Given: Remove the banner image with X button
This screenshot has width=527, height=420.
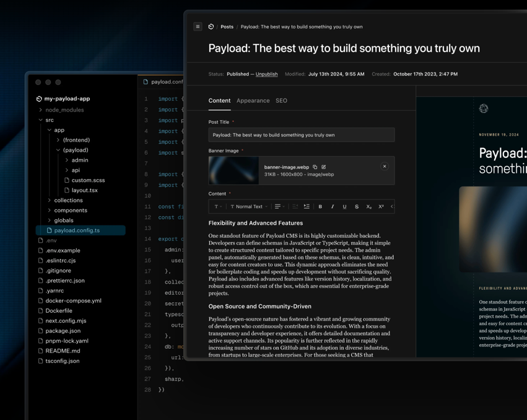Looking at the screenshot, I should [x=385, y=167].
